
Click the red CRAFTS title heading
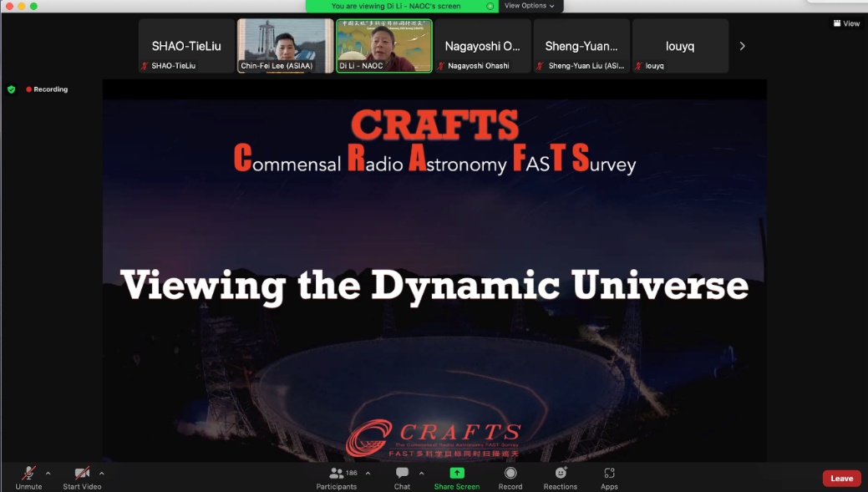435,124
